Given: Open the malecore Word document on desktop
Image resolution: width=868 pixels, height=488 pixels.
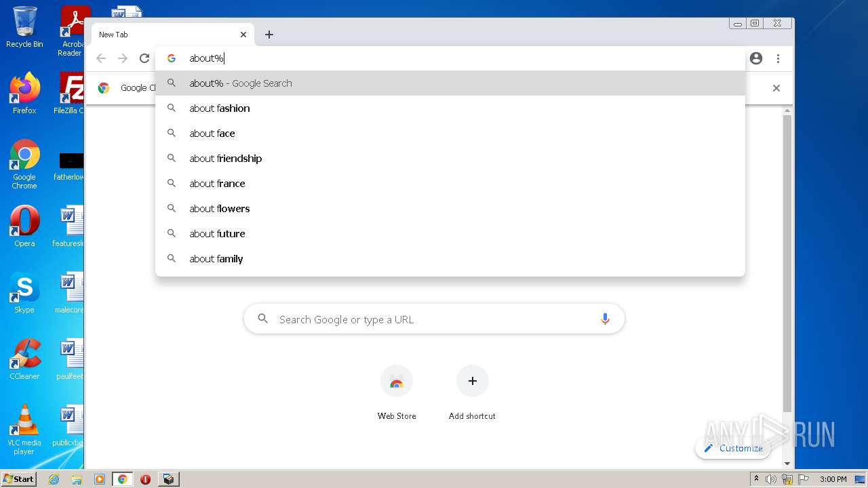Looking at the screenshot, I should tap(70, 292).
